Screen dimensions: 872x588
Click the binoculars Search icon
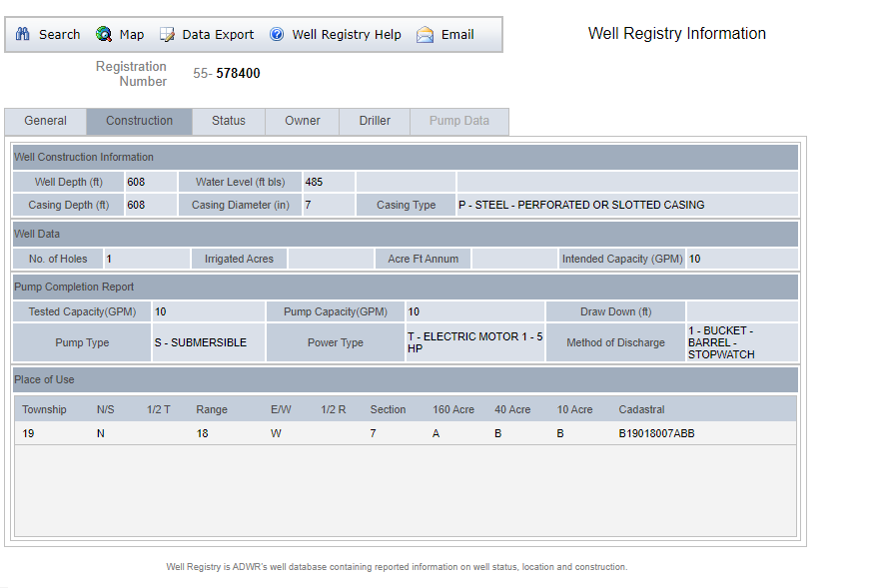point(23,34)
